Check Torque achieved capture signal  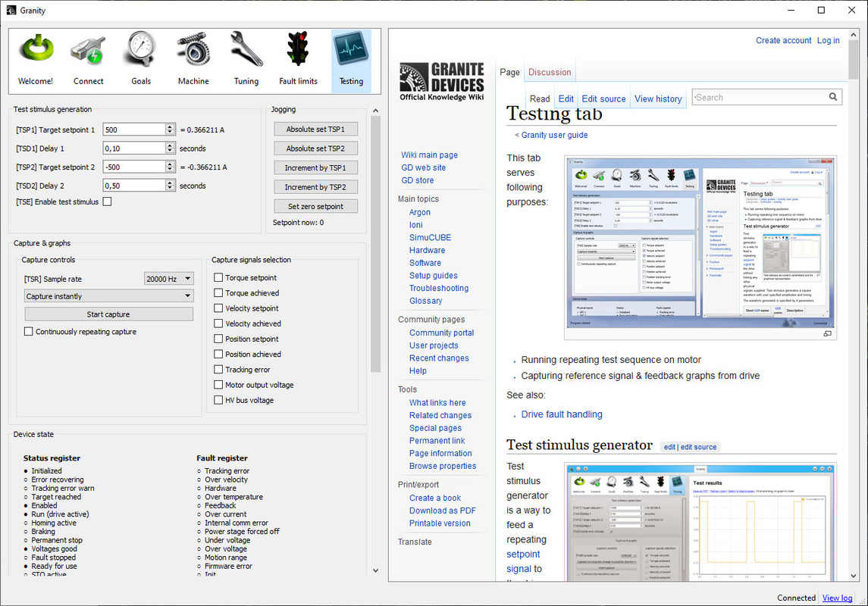click(x=218, y=293)
